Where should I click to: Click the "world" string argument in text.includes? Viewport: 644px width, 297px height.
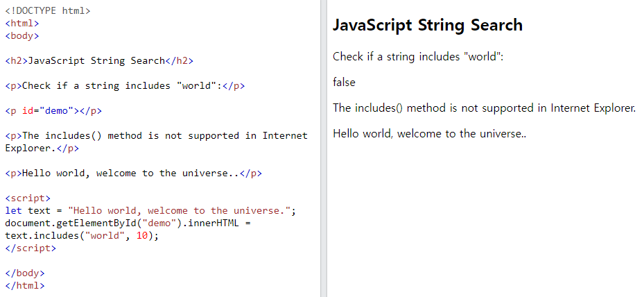pyautogui.click(x=105, y=236)
